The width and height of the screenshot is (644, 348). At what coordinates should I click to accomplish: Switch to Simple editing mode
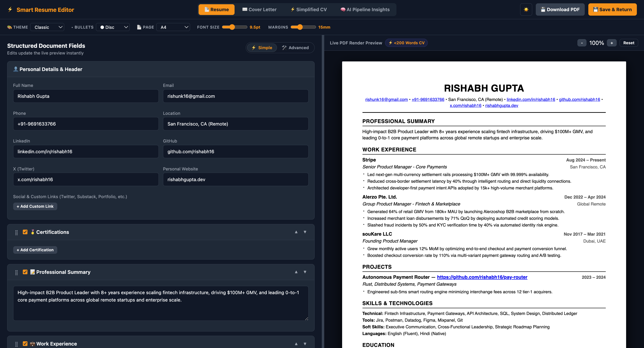(x=262, y=48)
